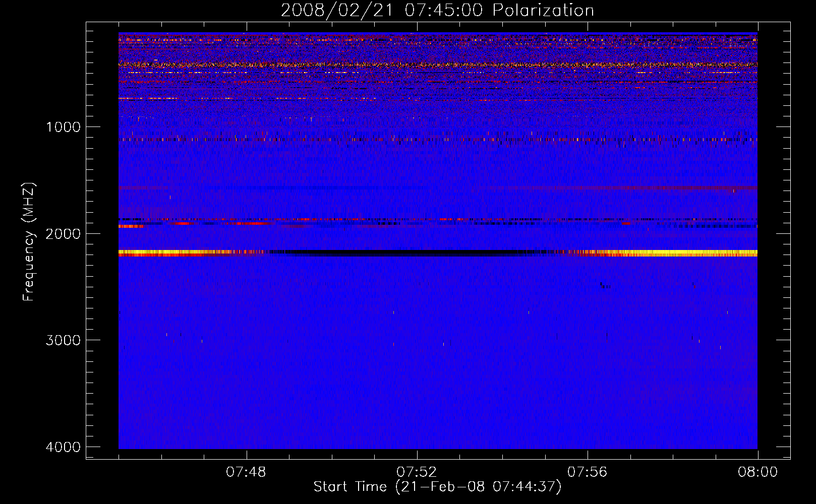Click the 4000 frequency tick label
This screenshot has height=504, width=816.
point(63,447)
